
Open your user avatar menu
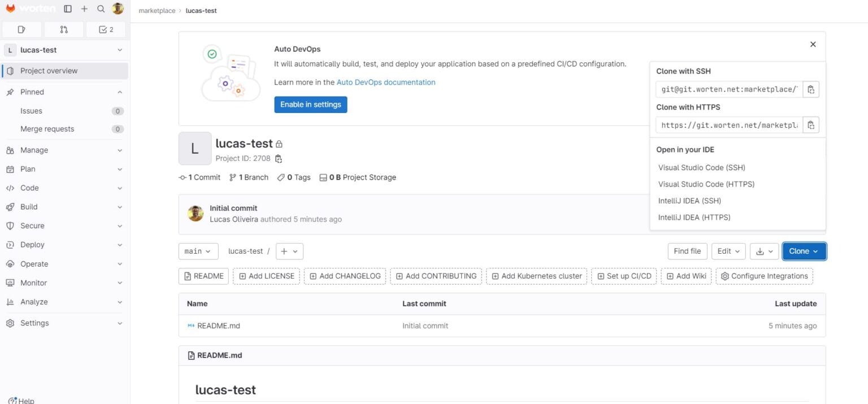coord(118,8)
